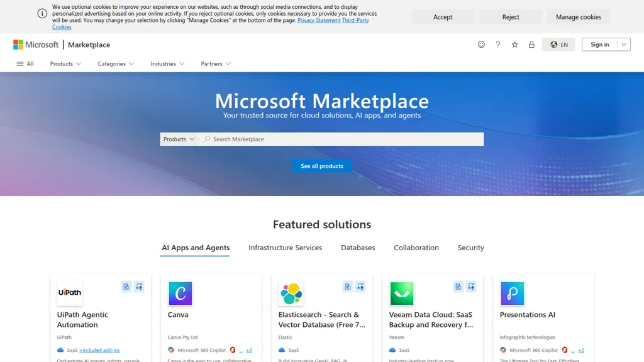Viewport: 644px width, 362px height.
Task: Click SaaS cloud icon on UiPath card
Action: point(60,350)
